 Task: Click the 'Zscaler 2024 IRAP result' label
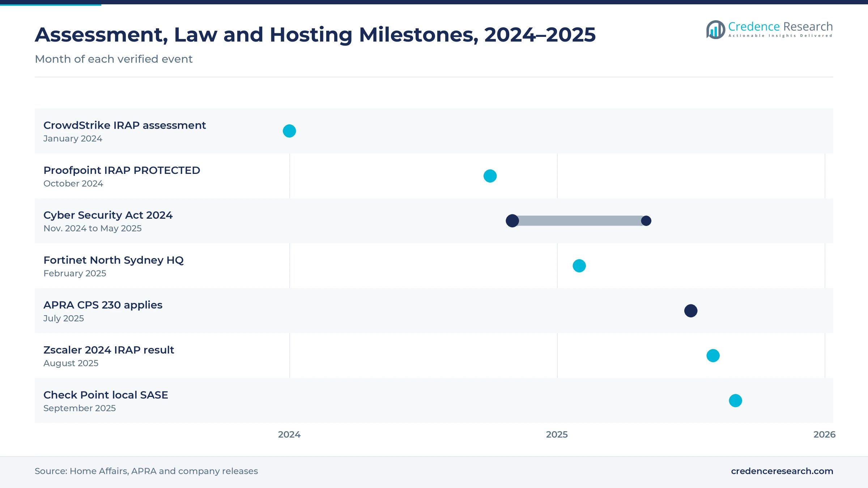tap(109, 350)
